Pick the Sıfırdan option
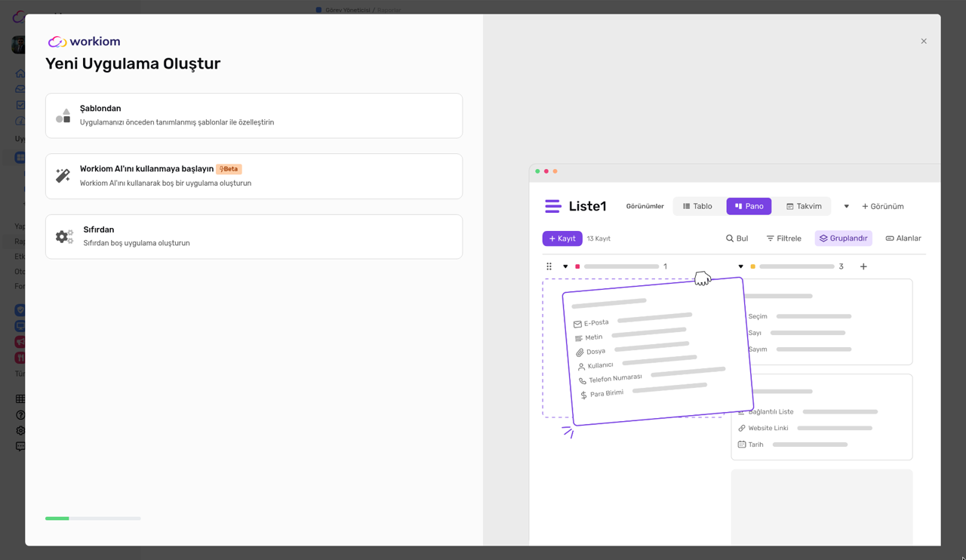Viewport: 966px width, 560px height. pos(254,236)
